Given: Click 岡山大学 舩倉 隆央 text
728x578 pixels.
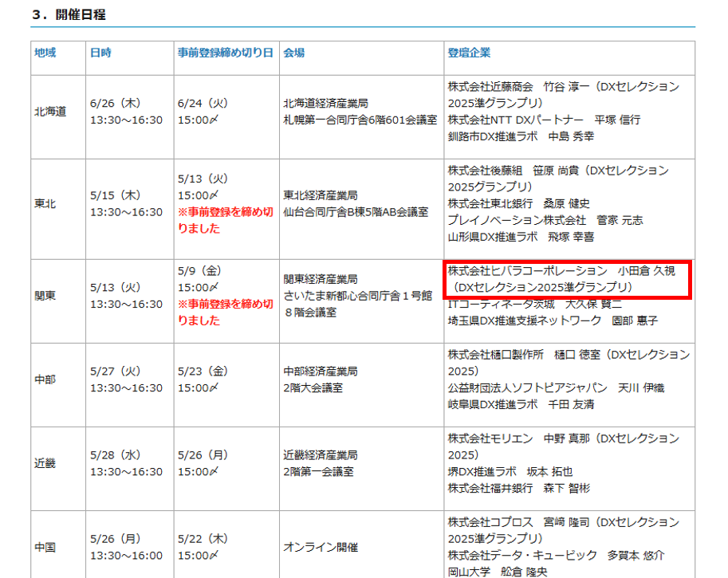Looking at the screenshot, I should click(x=497, y=572).
